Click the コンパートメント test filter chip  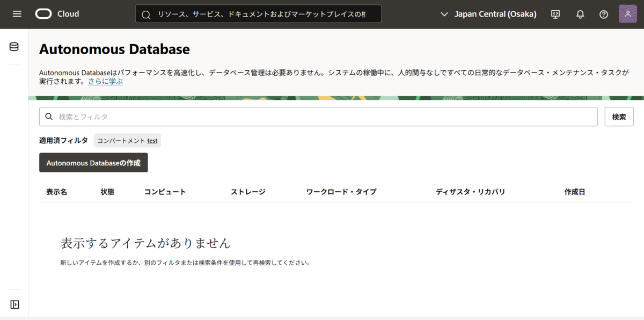tap(127, 141)
